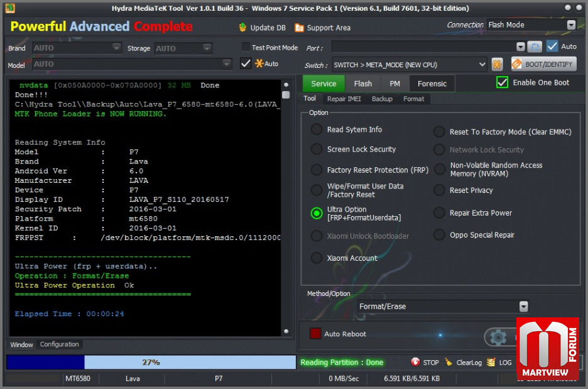Viewport: 588px width, 389px height.
Task: Click the orange asterisk icon beside Switch dropdown
Action: 497,65
